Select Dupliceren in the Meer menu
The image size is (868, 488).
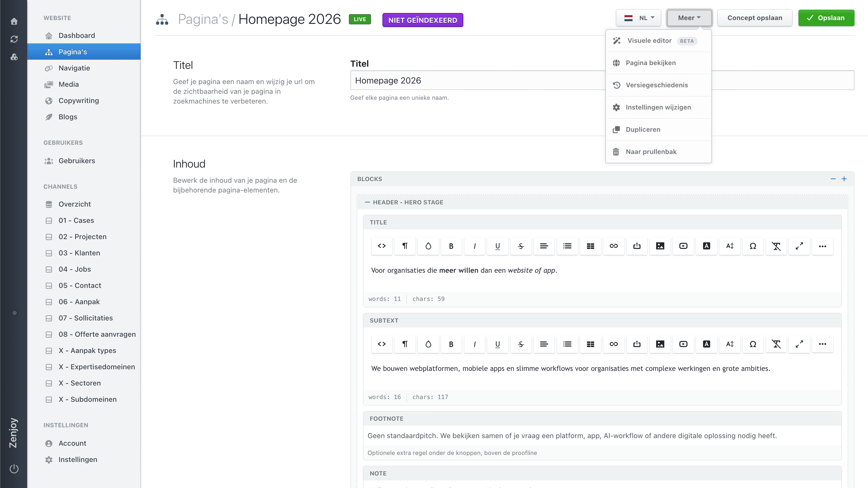coord(658,130)
